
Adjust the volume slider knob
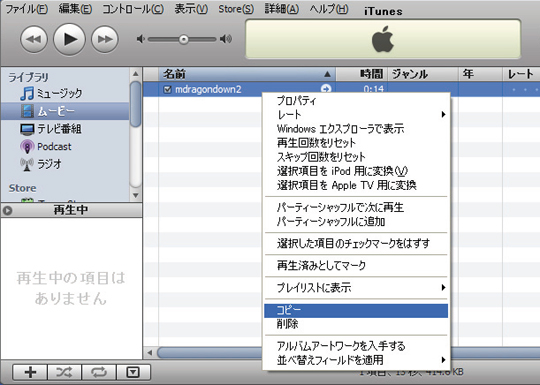point(184,39)
